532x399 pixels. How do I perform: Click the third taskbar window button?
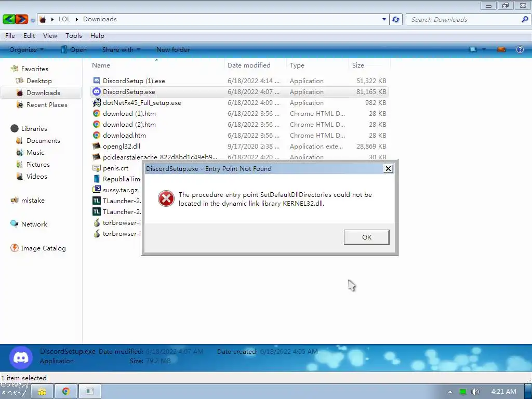point(89,392)
